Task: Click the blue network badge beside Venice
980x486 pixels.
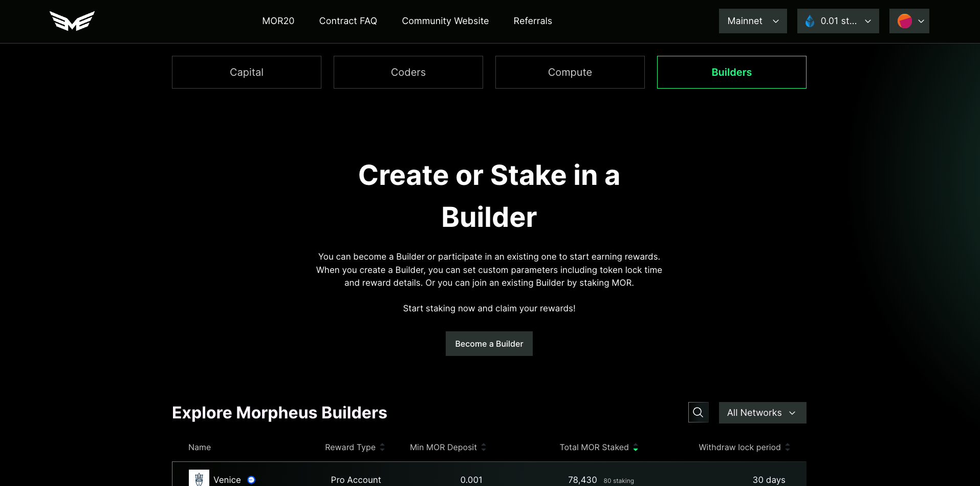Action: pyautogui.click(x=251, y=480)
